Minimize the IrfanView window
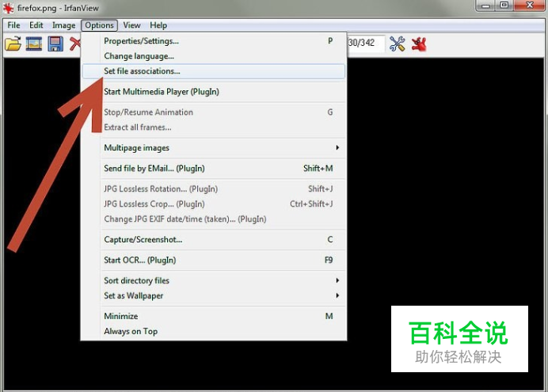The height and width of the screenshot is (392, 548). click(485, 6)
